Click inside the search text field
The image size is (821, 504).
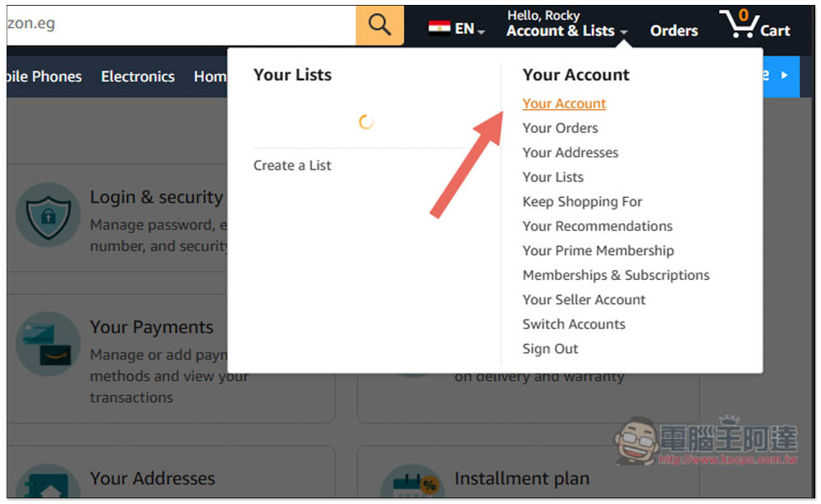pyautogui.click(x=181, y=25)
